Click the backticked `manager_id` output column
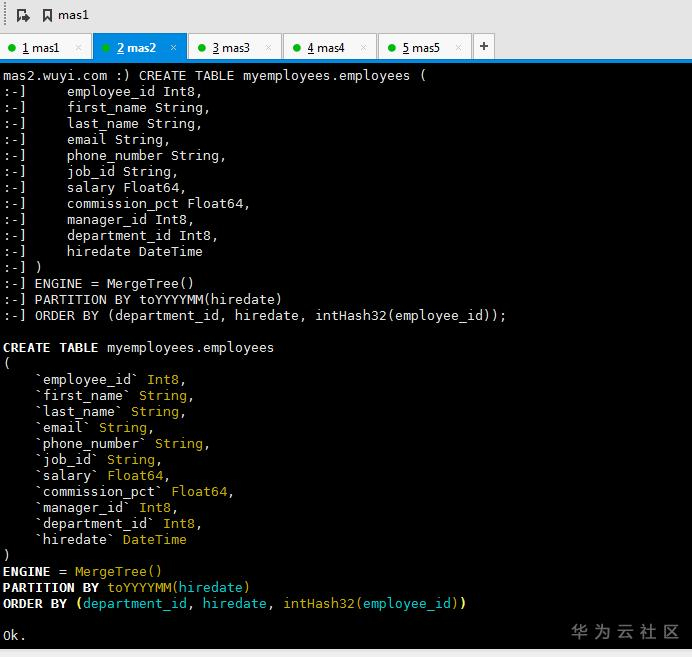 tap(83, 507)
